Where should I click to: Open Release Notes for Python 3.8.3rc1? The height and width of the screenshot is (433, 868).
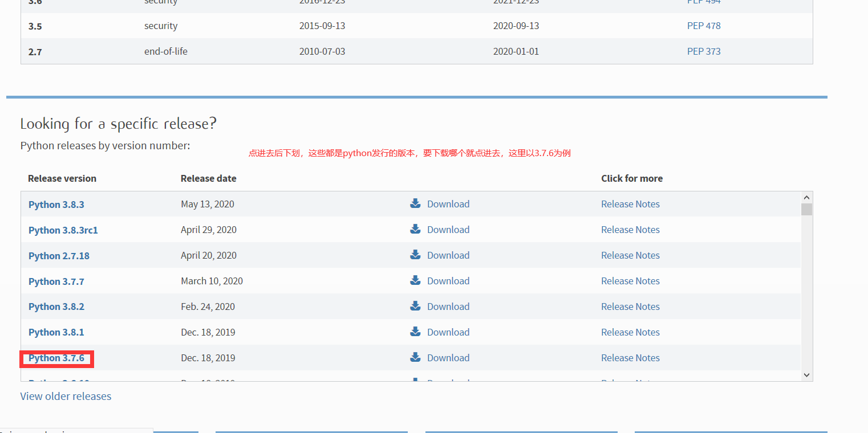click(x=630, y=230)
